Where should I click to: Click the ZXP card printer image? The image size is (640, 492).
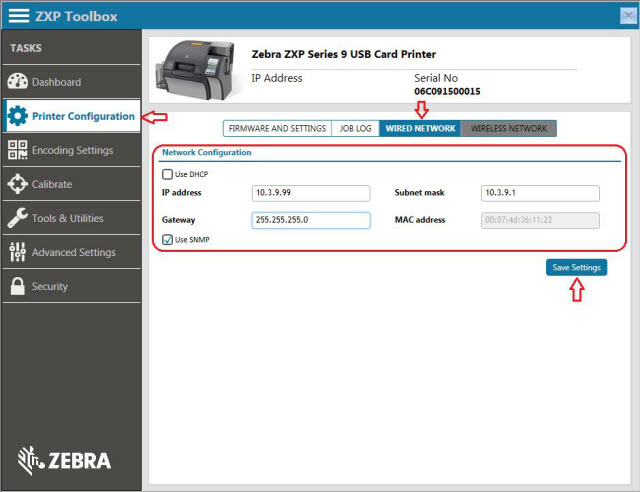coord(195,70)
